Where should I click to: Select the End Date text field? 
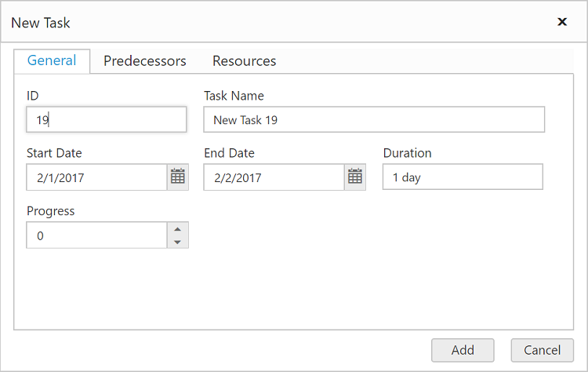(274, 177)
